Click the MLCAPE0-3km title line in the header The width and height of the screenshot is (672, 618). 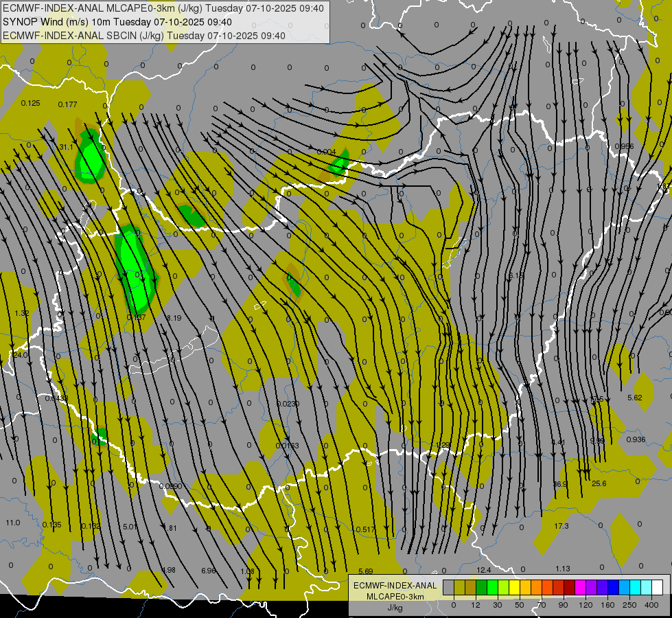pos(163,8)
